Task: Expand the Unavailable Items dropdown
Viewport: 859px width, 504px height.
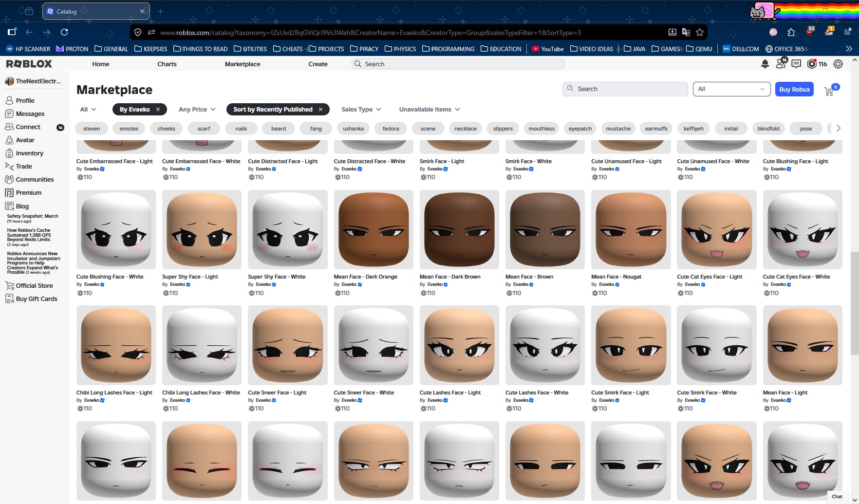Action: (429, 110)
